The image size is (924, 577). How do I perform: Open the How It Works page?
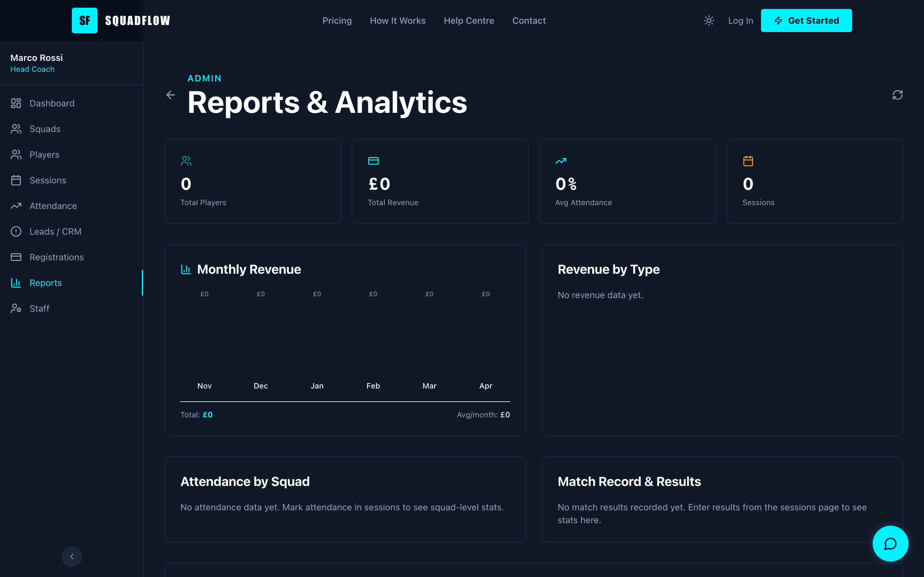pos(398,20)
